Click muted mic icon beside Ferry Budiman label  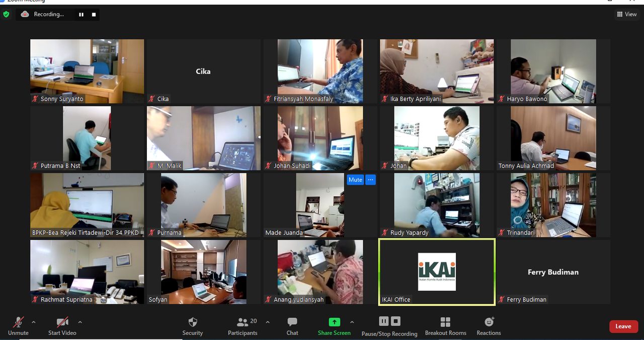coord(502,300)
